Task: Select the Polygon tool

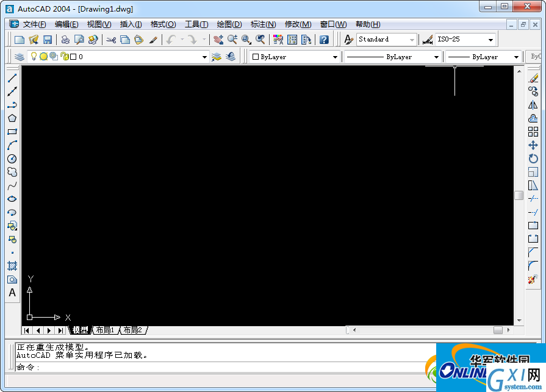Action: tap(12, 118)
